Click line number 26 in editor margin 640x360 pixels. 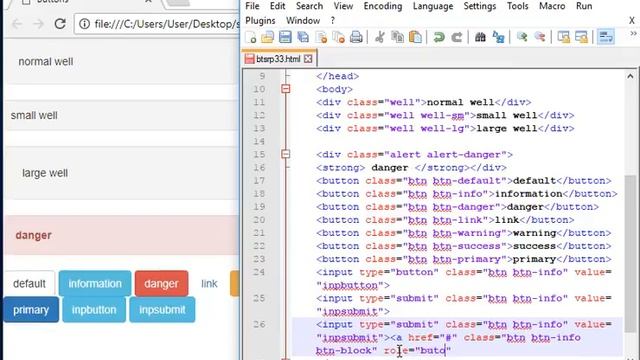259,324
